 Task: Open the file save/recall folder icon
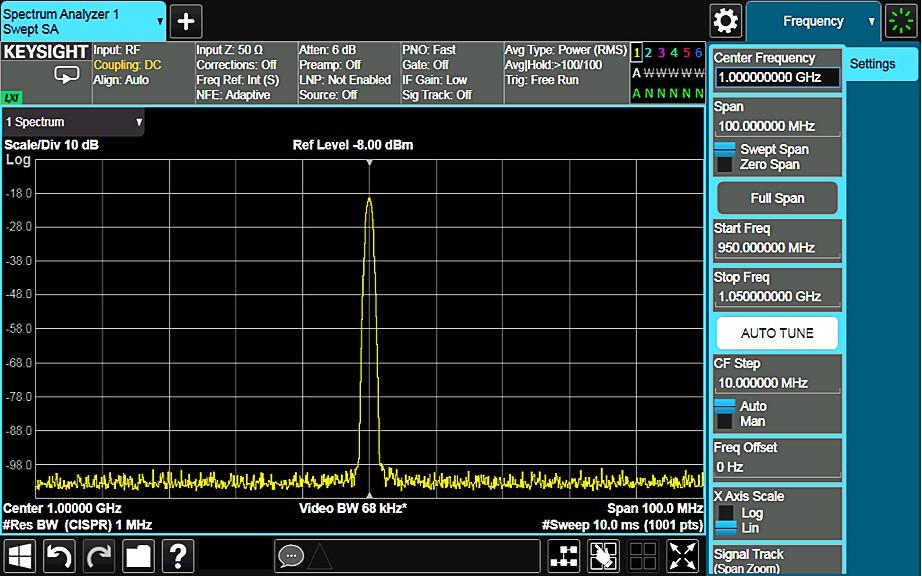[x=139, y=556]
